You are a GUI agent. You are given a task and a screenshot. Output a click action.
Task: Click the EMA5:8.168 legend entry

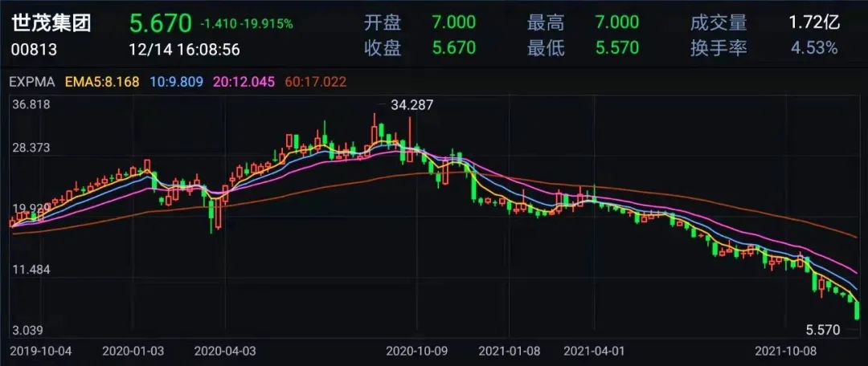pos(103,83)
